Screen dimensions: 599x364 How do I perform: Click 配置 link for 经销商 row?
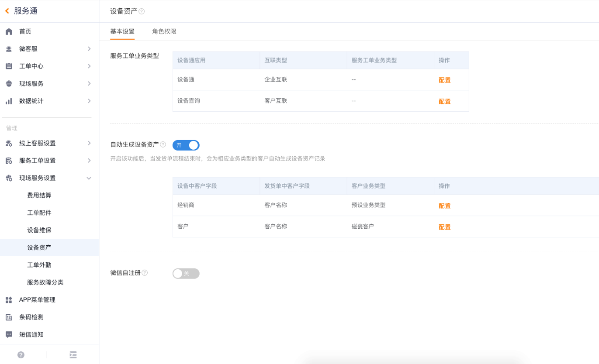(x=444, y=206)
